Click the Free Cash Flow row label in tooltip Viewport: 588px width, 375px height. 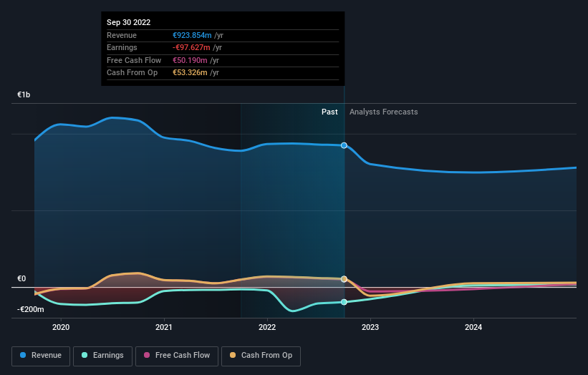pos(134,60)
